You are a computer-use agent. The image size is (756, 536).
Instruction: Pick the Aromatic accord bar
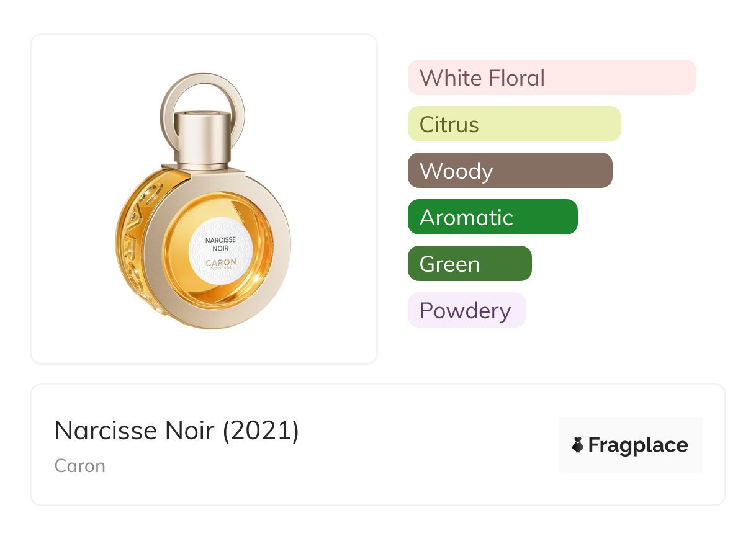click(x=493, y=217)
